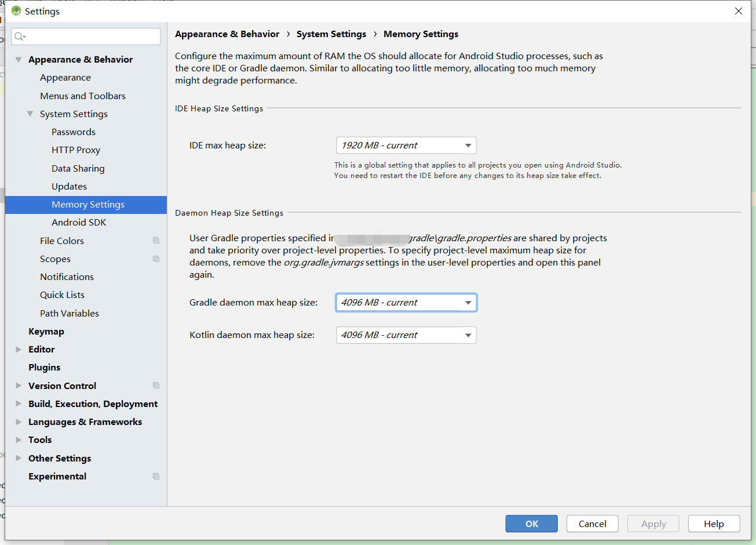This screenshot has height=545, width=756.
Task: Click project-level icon beside Version Control
Action: point(156,386)
